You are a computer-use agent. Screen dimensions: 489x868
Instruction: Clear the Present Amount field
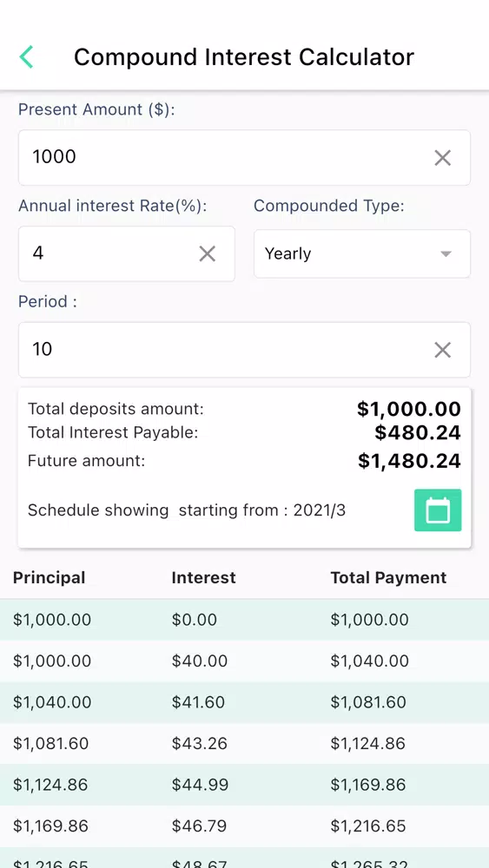tap(442, 158)
